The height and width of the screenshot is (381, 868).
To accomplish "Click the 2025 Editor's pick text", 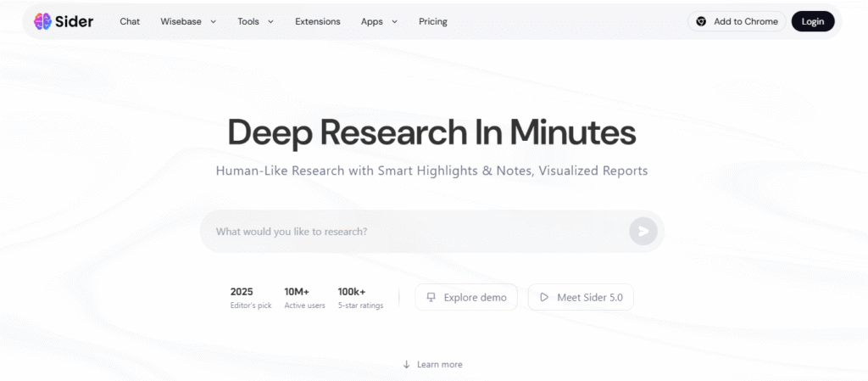I will (x=251, y=298).
